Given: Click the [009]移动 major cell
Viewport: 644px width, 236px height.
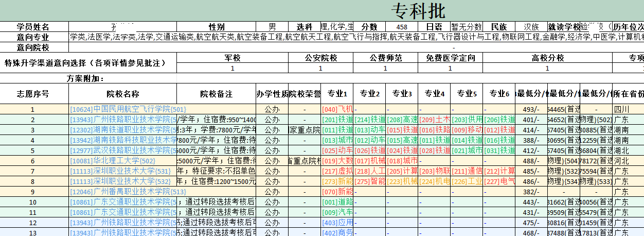Looking at the screenshot, I should coord(467,130).
